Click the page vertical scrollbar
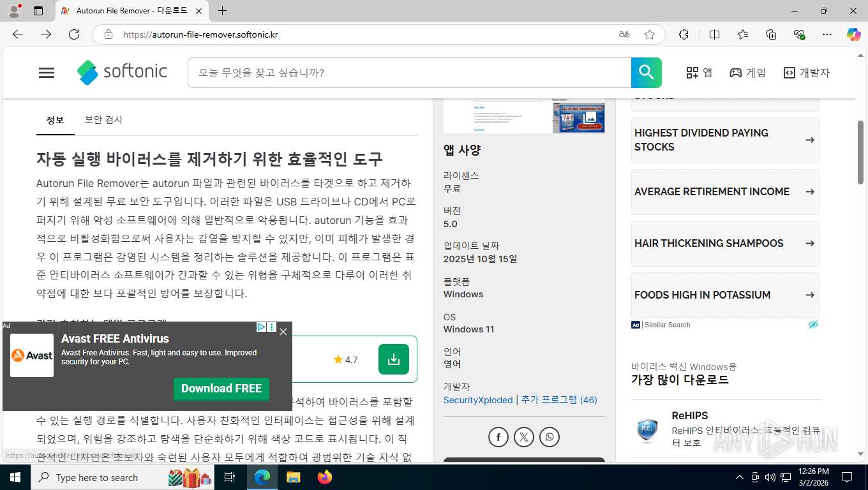This screenshot has height=490, width=868. click(862, 153)
